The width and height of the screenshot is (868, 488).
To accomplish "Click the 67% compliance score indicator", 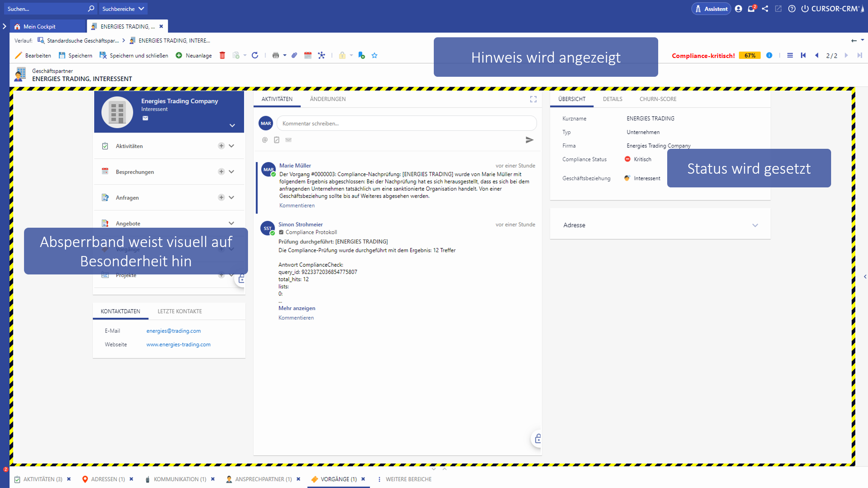I will point(750,55).
